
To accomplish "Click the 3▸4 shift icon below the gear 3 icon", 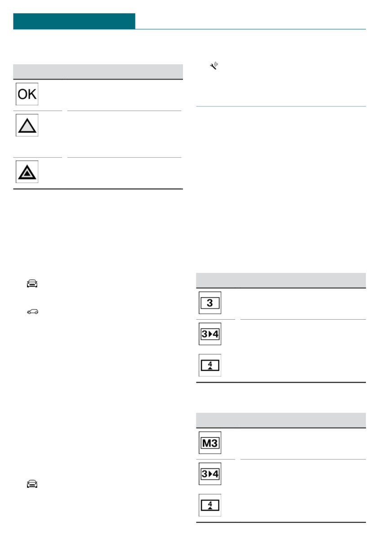I will (210, 334).
